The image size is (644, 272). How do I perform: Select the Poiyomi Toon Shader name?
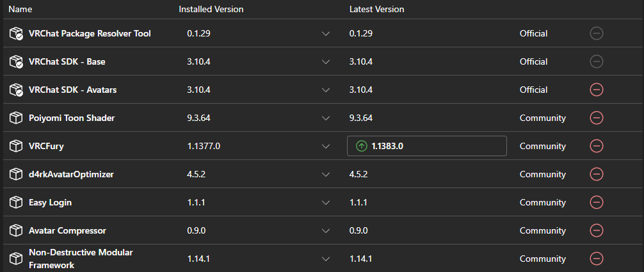(72, 118)
